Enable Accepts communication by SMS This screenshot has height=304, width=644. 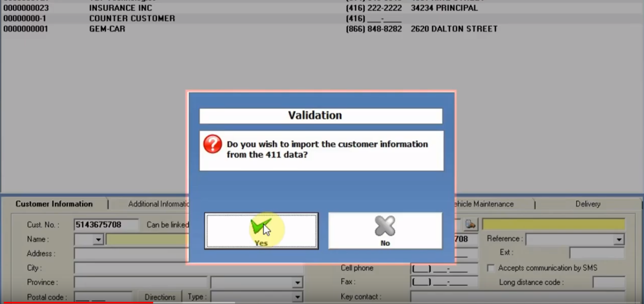click(491, 268)
